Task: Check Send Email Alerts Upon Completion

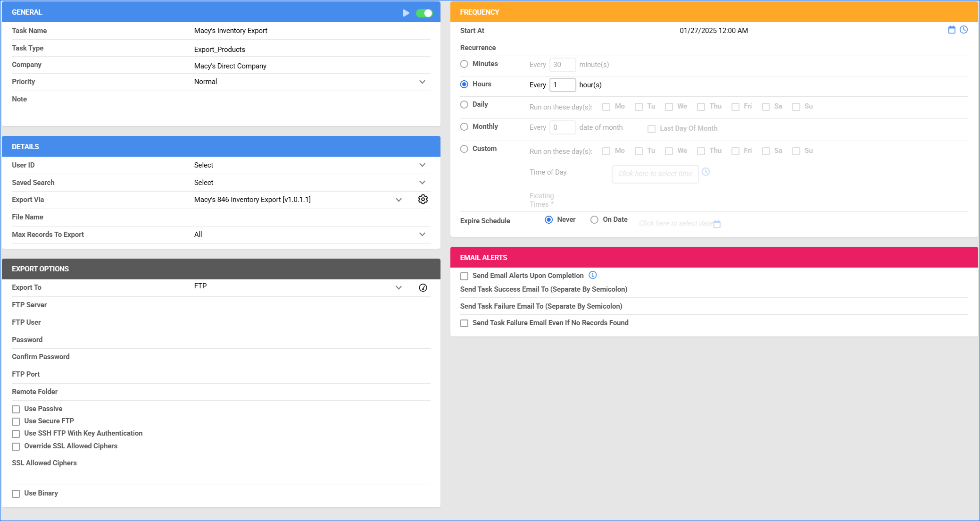Action: (465, 276)
